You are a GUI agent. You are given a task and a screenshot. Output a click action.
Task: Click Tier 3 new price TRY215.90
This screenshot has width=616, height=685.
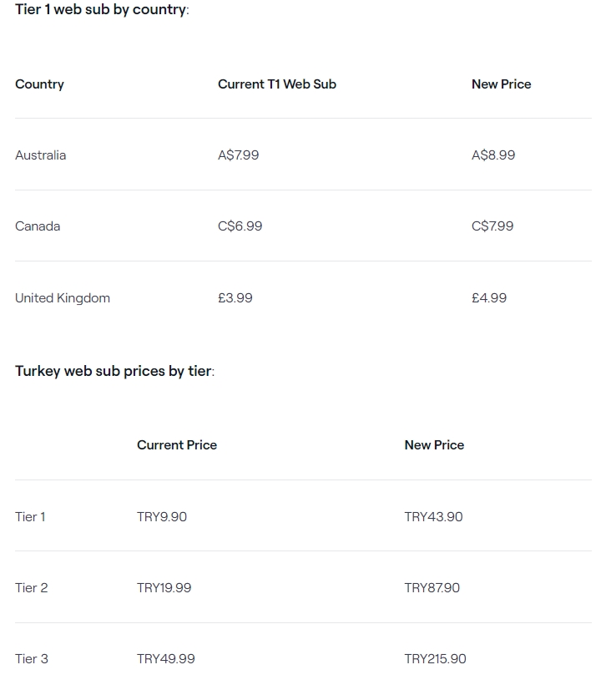pyautogui.click(x=435, y=659)
